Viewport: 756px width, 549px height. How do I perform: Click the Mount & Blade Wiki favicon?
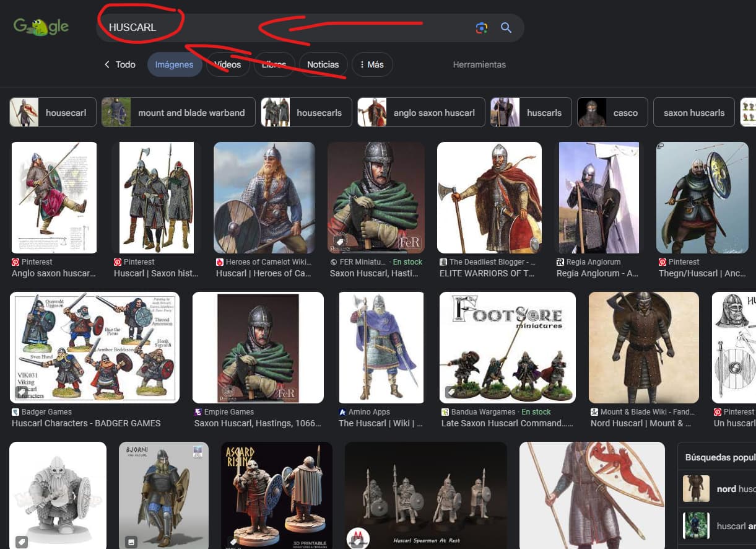(x=594, y=412)
